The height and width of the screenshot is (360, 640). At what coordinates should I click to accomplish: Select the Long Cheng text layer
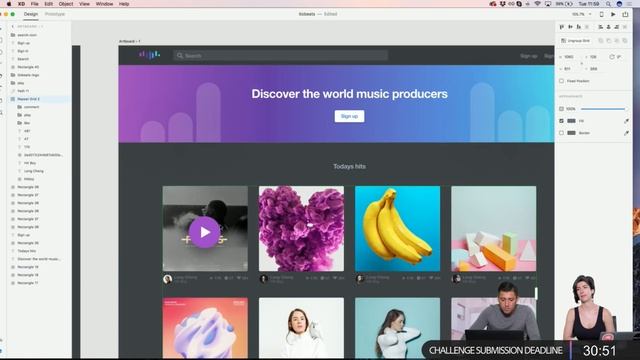tap(33, 171)
